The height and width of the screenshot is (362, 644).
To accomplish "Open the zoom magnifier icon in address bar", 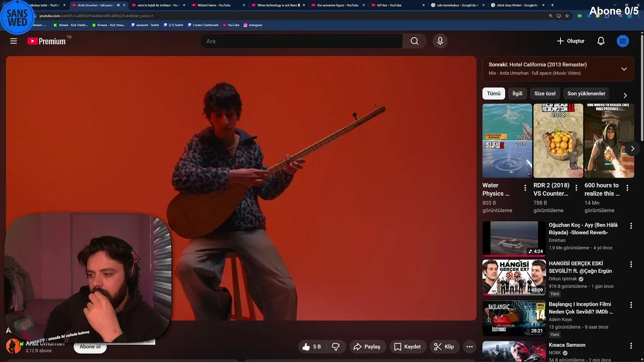I will 551,16.
